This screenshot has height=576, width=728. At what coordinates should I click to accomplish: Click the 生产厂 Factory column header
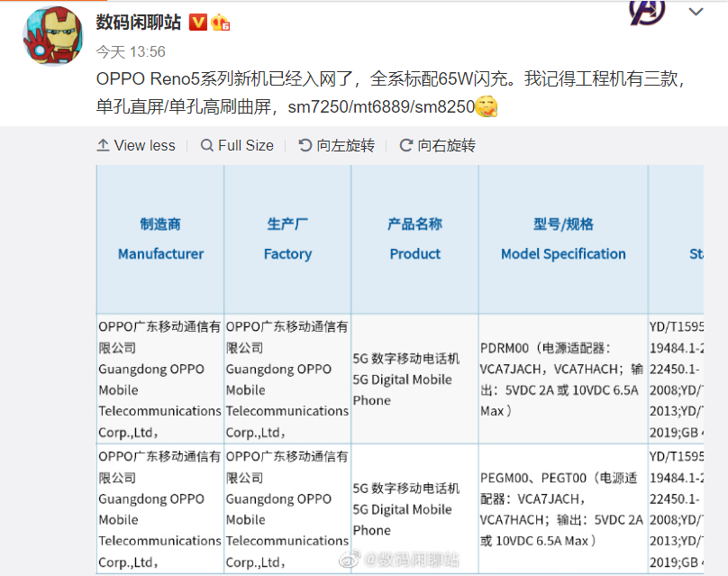[287, 239]
